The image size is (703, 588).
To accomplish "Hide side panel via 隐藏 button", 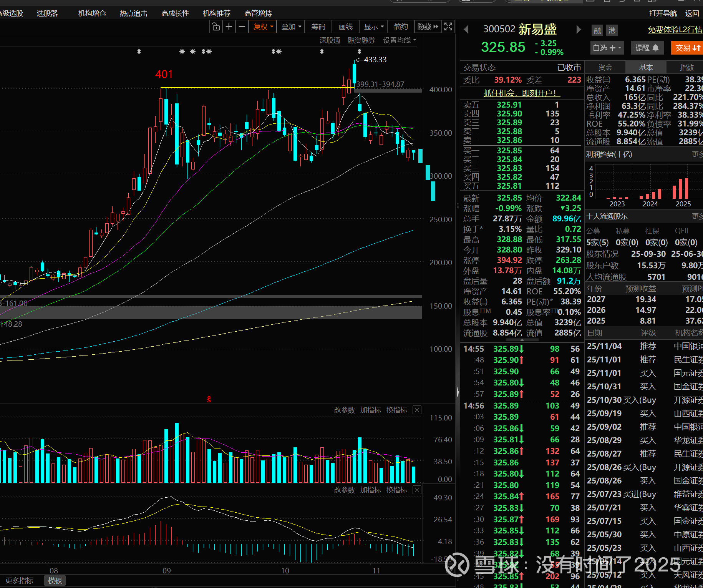I will pyautogui.click(x=428, y=27).
